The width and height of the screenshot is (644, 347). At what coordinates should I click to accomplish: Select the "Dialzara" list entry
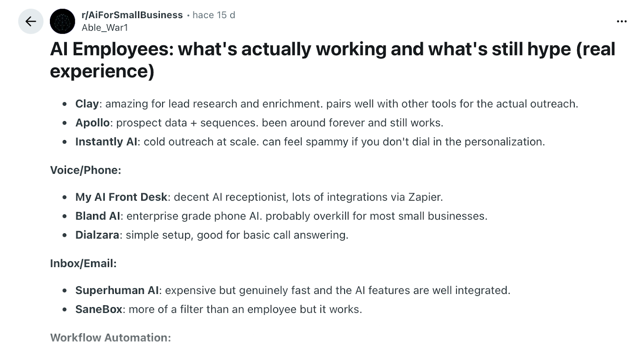click(x=97, y=235)
